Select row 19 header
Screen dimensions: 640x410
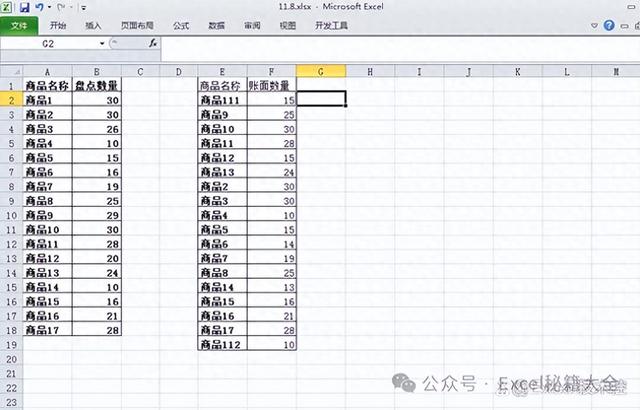pos(11,345)
